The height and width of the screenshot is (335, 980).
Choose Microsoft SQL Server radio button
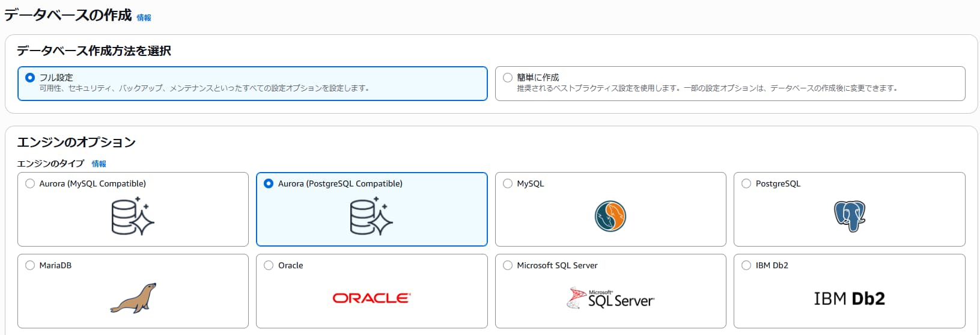point(508,265)
